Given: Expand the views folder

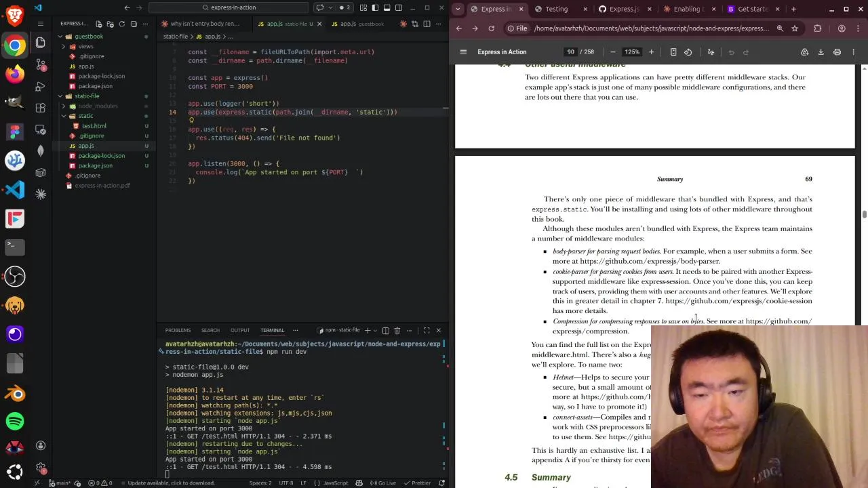Looking at the screenshot, I should [85, 47].
